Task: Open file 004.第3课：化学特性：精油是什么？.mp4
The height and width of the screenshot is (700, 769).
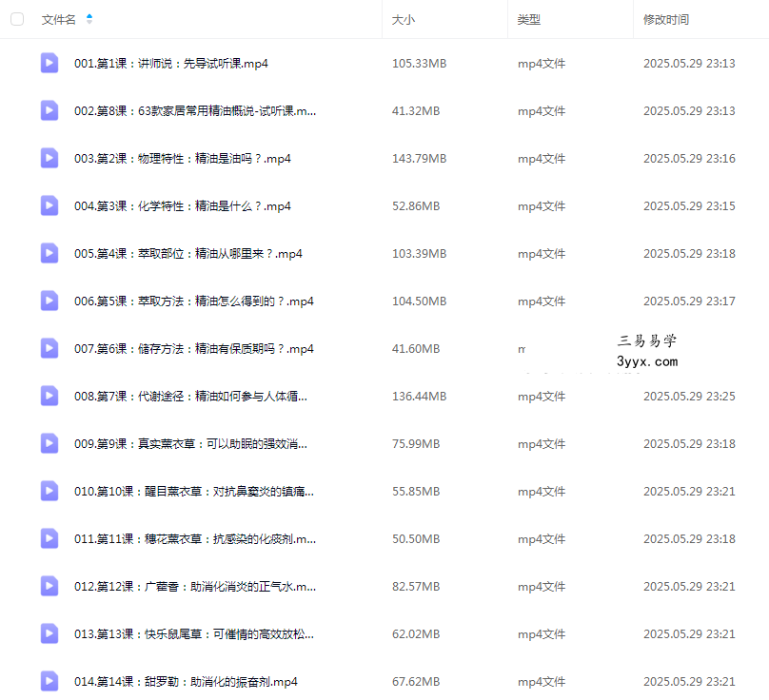Action: coord(183,206)
